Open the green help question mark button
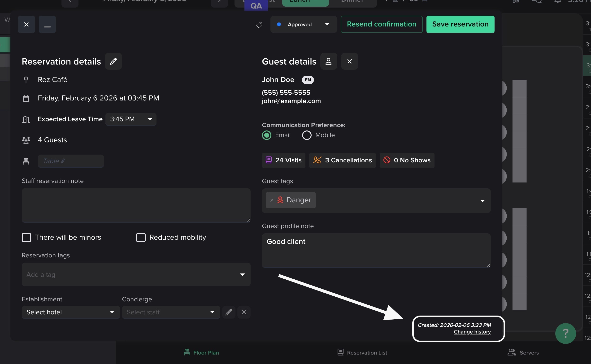The width and height of the screenshot is (591, 364). (x=565, y=333)
